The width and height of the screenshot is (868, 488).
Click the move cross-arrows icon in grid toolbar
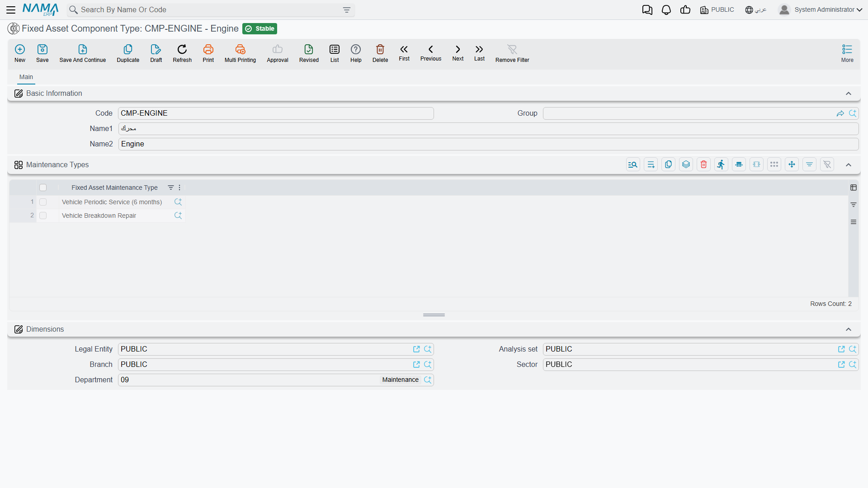(792, 164)
